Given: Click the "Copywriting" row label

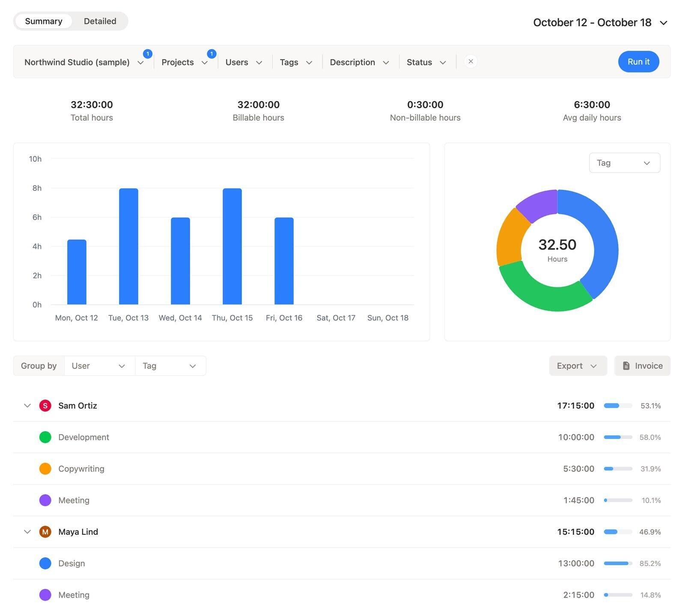Looking at the screenshot, I should 81,469.
